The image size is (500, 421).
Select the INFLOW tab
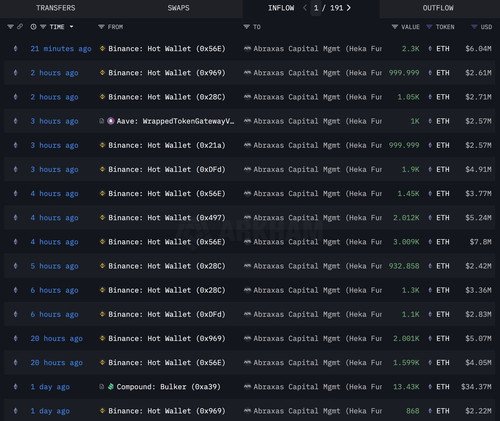pos(281,8)
